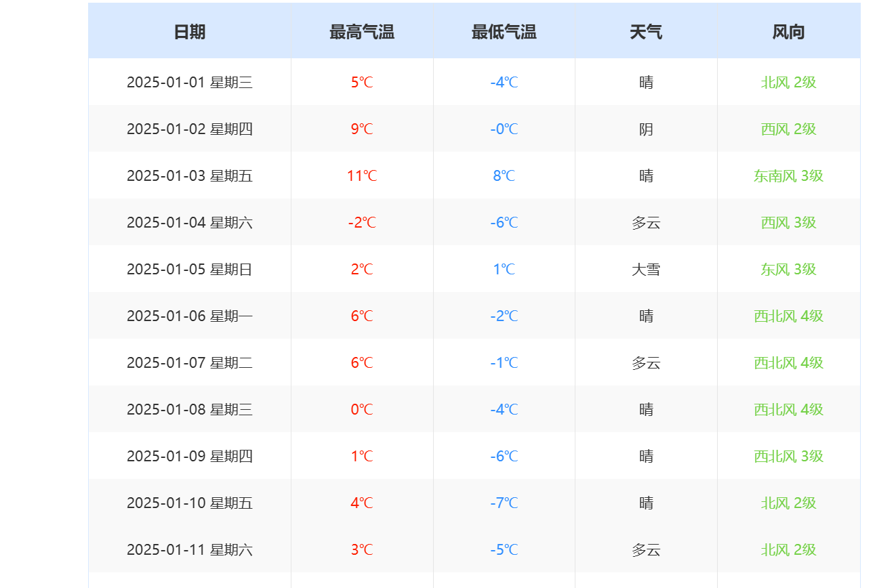Click weather 晴 for 2025-01-09
This screenshot has width=875, height=588.
tap(646, 456)
